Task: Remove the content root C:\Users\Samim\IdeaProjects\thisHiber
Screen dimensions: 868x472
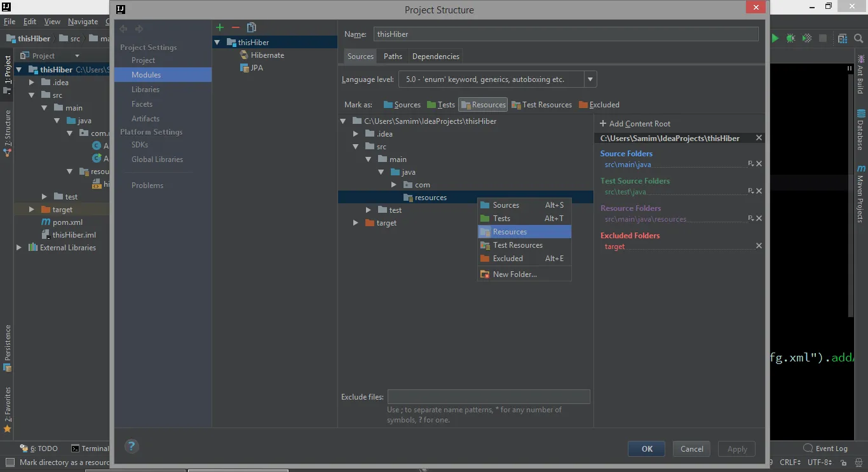Action: (x=759, y=138)
